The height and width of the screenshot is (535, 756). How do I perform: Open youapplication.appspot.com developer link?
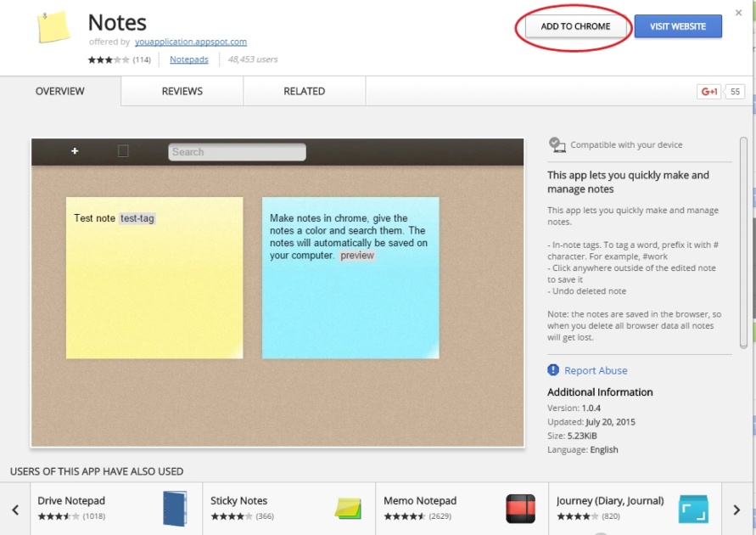coord(190,42)
